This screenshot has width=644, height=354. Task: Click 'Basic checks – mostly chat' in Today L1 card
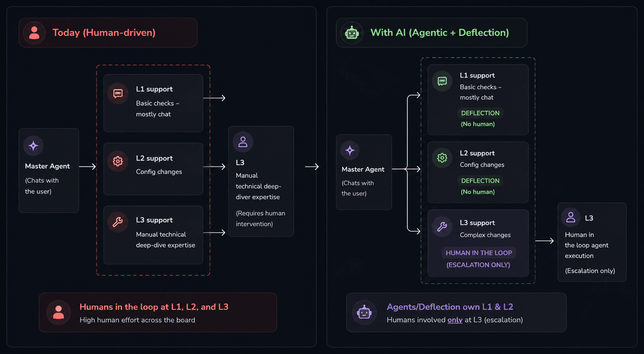tap(157, 108)
